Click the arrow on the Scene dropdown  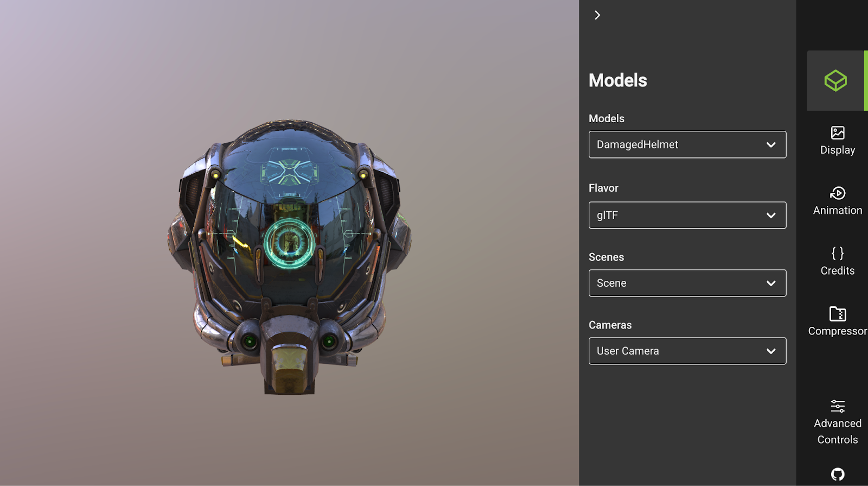[x=771, y=283]
